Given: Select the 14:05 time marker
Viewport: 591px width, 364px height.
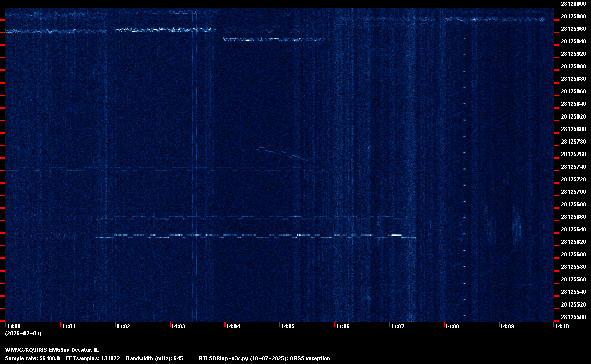Looking at the screenshot, I should (288, 327).
